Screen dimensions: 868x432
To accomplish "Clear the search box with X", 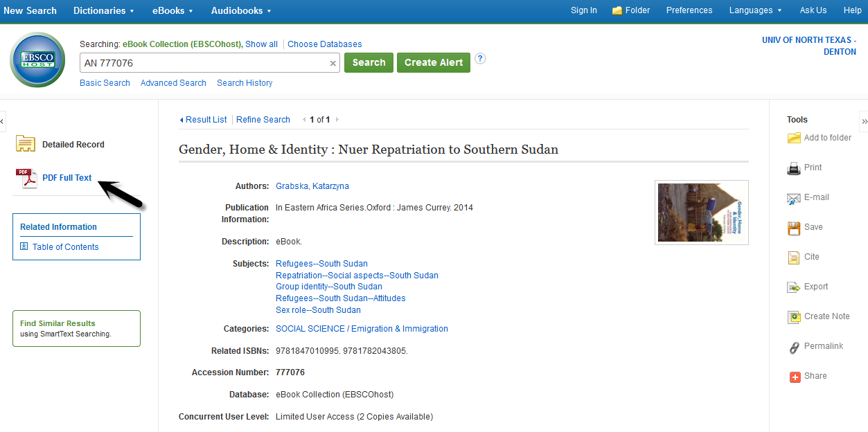I will point(333,63).
